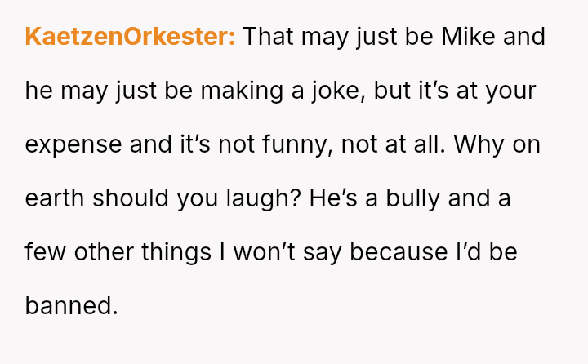588x364 pixels.
Task: Click the word "your" ending the second line
Action: 510,91
